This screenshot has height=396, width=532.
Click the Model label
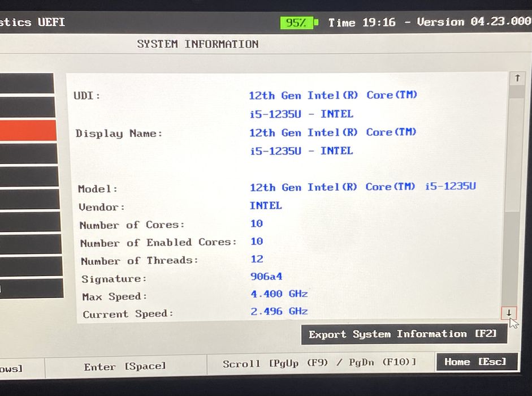[98, 189]
